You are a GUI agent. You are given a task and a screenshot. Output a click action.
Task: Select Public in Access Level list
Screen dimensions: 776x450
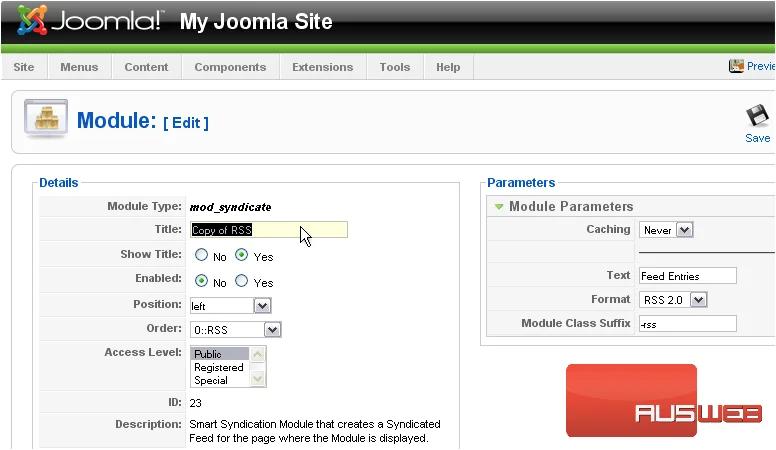[220, 354]
